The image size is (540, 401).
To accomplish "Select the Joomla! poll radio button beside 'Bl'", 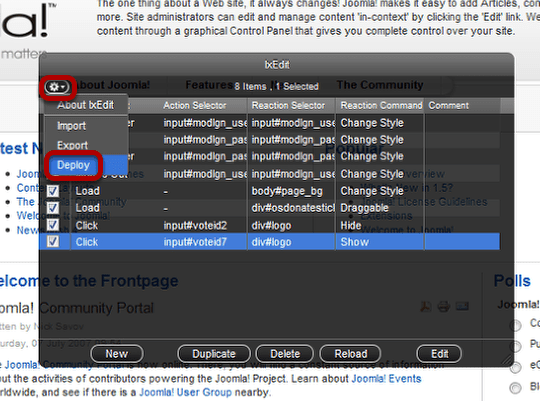I will coord(516,388).
